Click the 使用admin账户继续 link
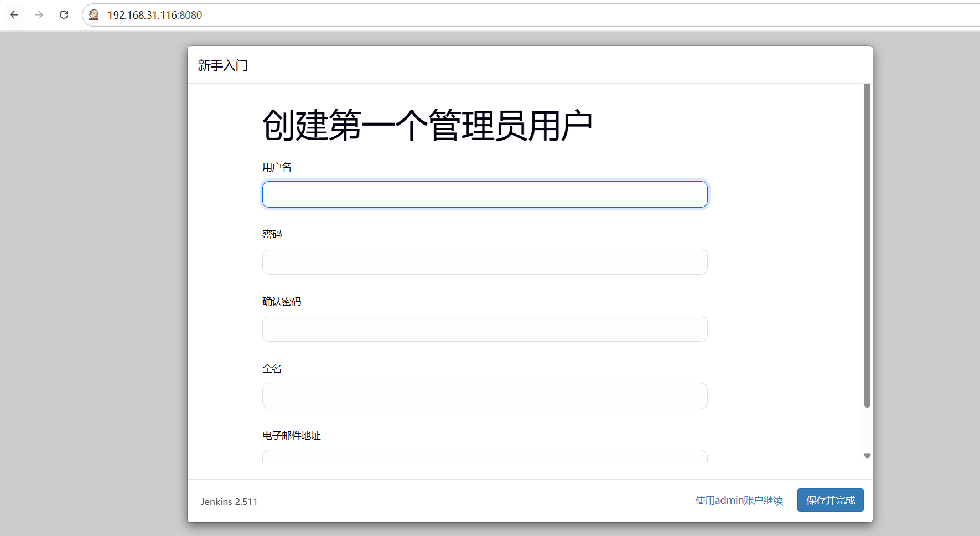 click(x=739, y=501)
